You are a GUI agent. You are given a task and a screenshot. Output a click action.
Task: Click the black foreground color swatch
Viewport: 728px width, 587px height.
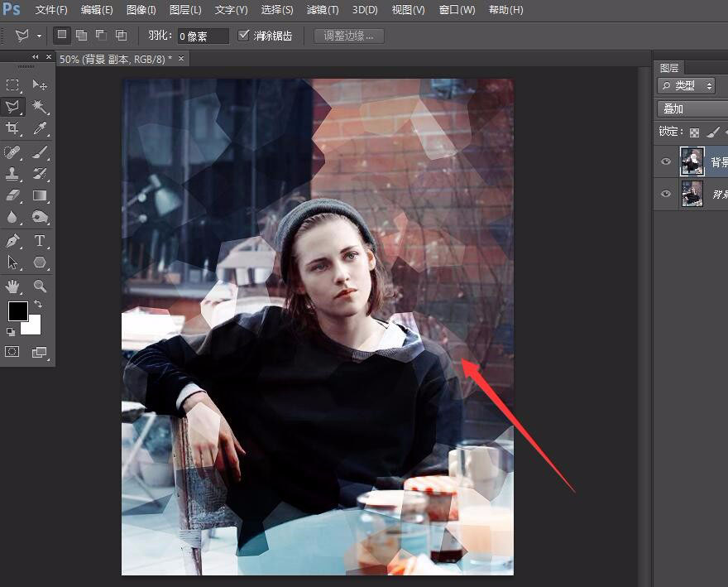(x=17, y=313)
